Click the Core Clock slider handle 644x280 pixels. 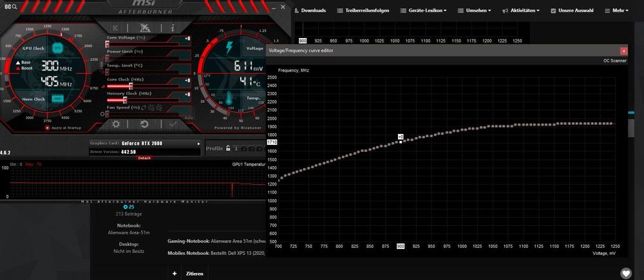tap(131, 86)
